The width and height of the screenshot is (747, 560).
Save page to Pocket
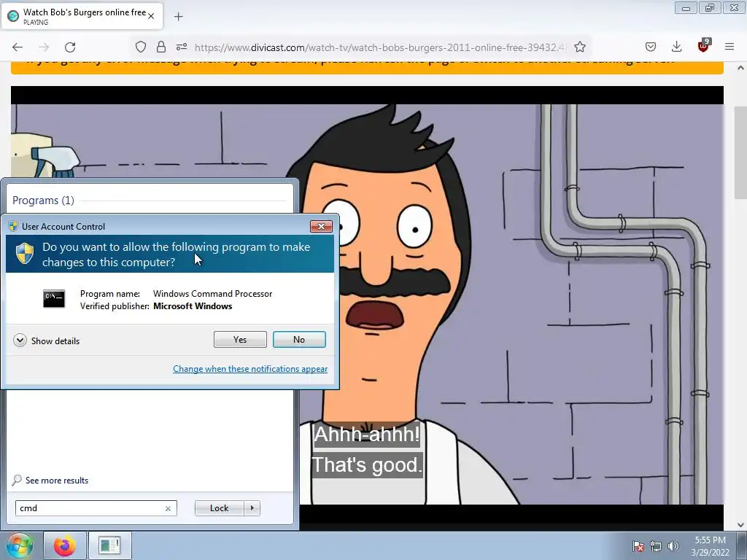click(650, 47)
